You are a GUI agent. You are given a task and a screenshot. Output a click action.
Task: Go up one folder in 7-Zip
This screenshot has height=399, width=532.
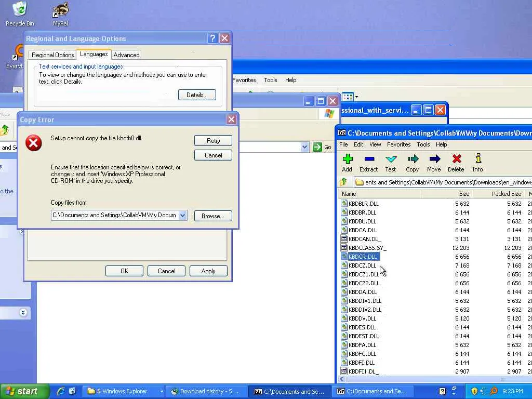click(343, 182)
